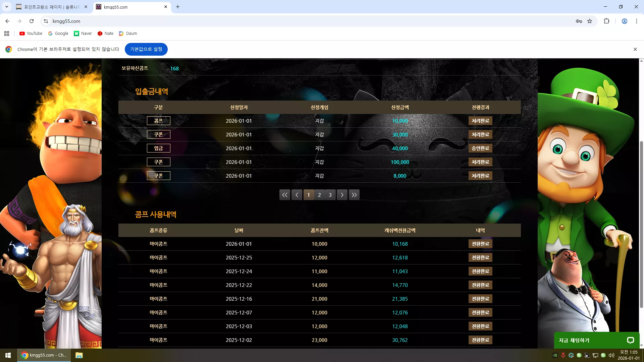
Task: Click 전환완료 for the 2025-12-02 row
Action: click(x=480, y=340)
